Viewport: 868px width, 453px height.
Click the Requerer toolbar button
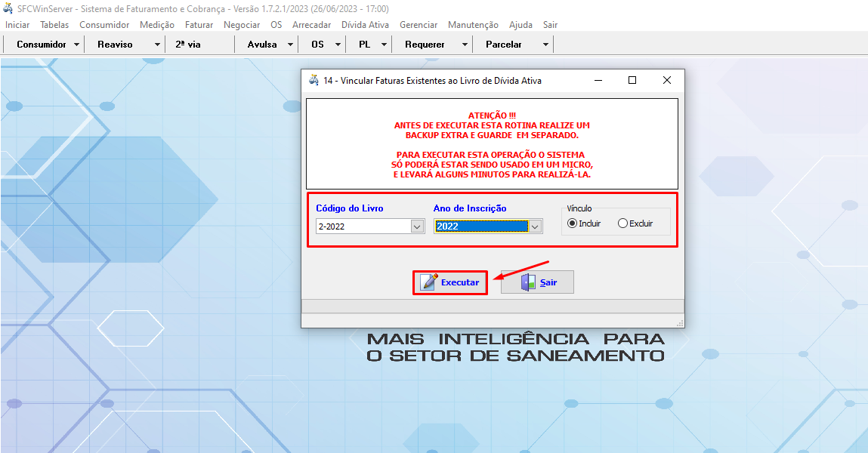tap(425, 45)
